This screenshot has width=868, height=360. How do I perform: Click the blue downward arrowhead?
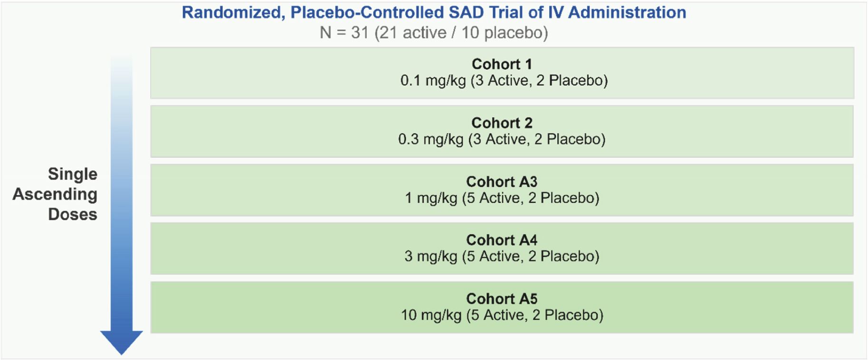pos(121,341)
